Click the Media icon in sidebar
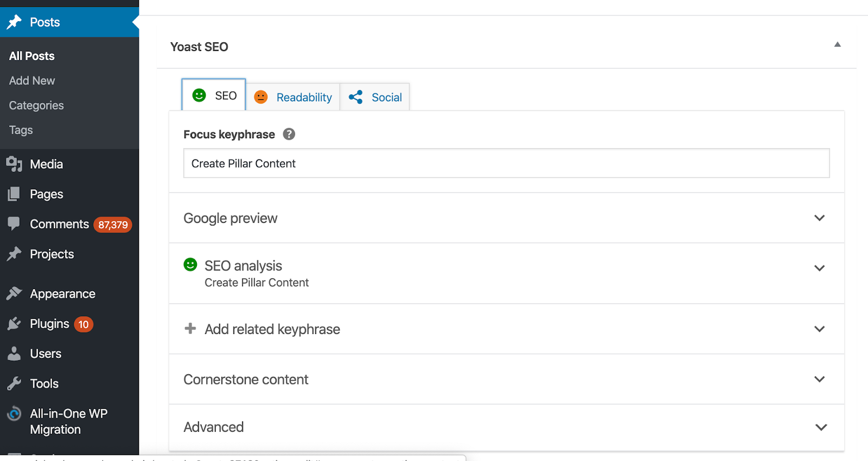This screenshot has height=461, width=868. point(14,164)
